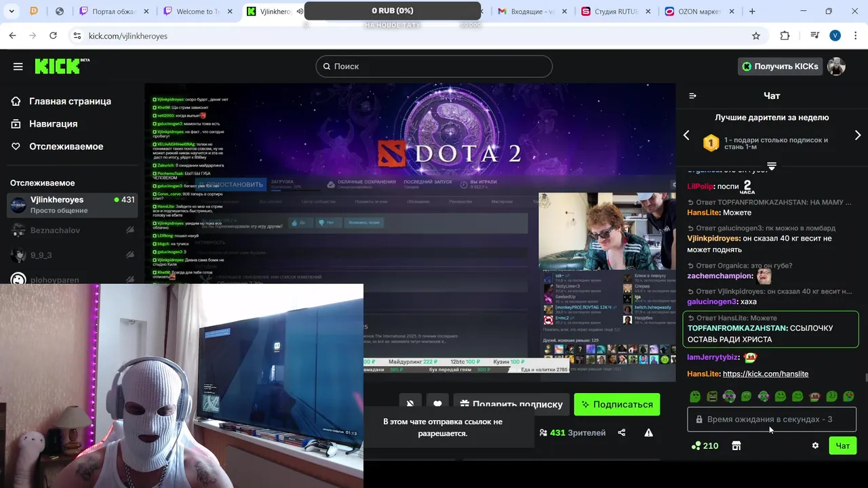Screen dimensions: 868x488
Task: Select 9_9_3 channel in followed list
Action: click(72, 256)
